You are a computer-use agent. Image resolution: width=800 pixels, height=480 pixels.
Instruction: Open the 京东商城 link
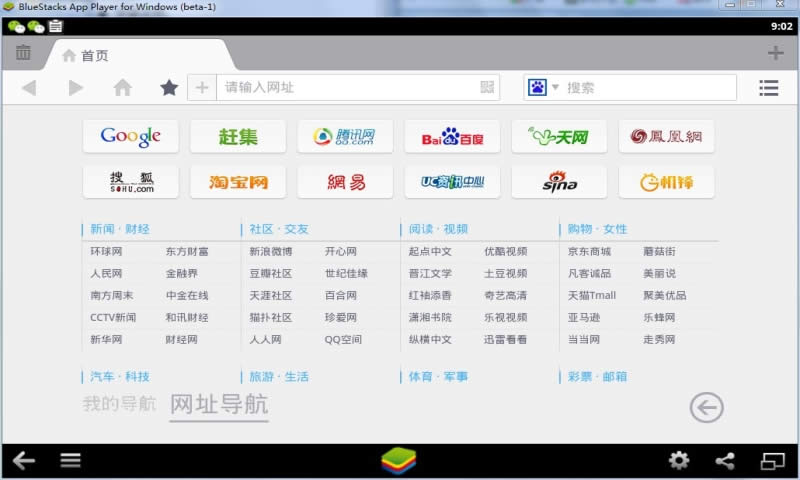pos(589,251)
